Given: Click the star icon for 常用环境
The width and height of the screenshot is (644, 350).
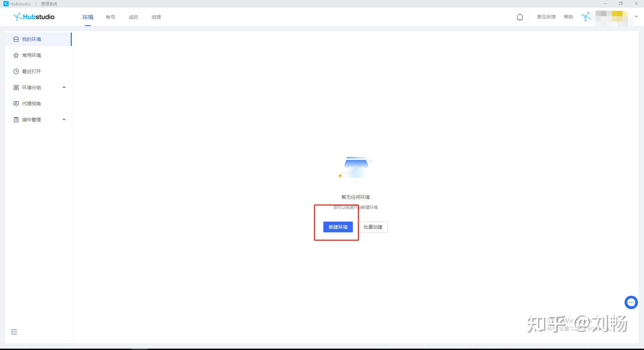Looking at the screenshot, I should [16, 55].
